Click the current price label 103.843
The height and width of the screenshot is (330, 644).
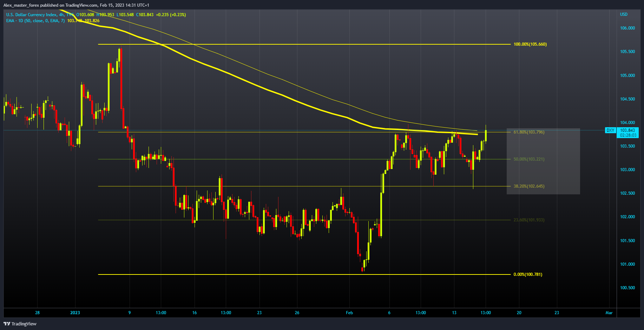627,130
